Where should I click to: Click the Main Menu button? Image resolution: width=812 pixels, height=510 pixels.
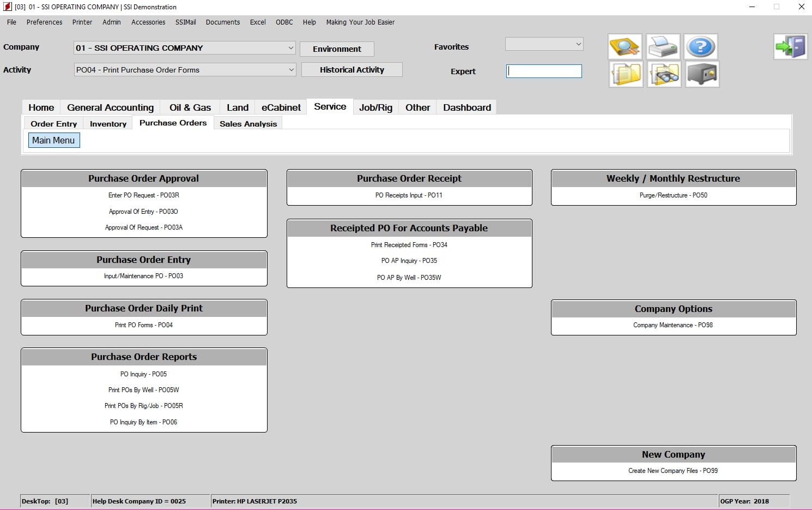coord(53,140)
